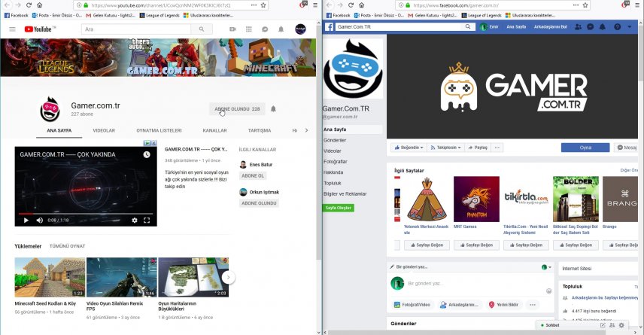Click Mesaj button on Facebook page
The image size is (644, 335).
pyautogui.click(x=627, y=148)
